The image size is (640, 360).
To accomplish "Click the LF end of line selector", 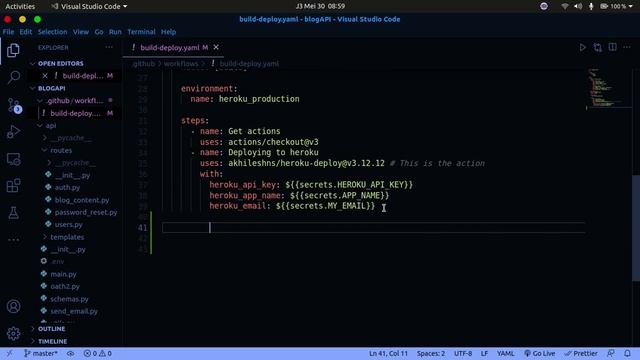I will [x=484, y=353].
